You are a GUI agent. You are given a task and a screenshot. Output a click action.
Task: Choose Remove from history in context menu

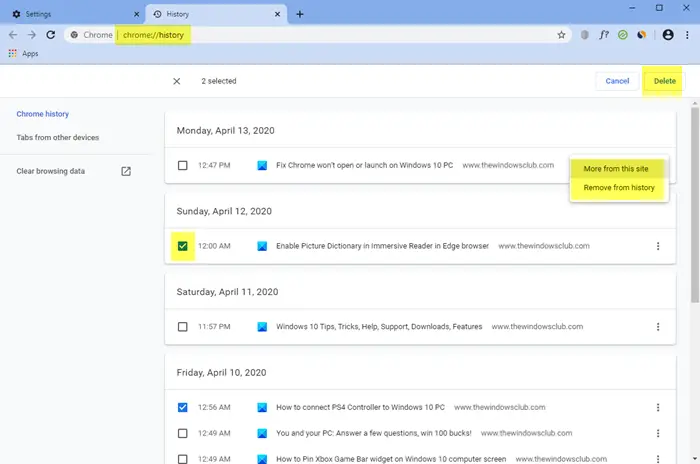click(619, 188)
